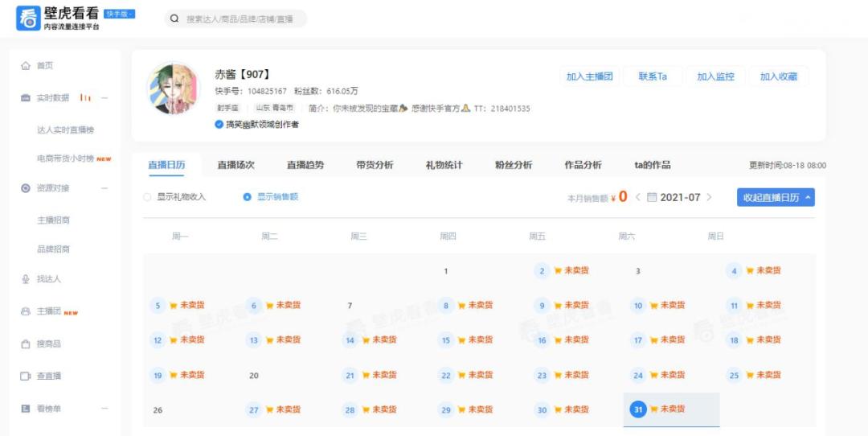
Task: Click the 首页 home icon in sidebar
Action: (x=26, y=66)
